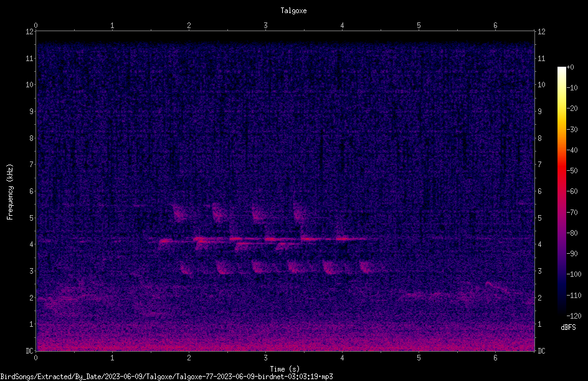Click the "-30" color scale tick label

click(572, 130)
